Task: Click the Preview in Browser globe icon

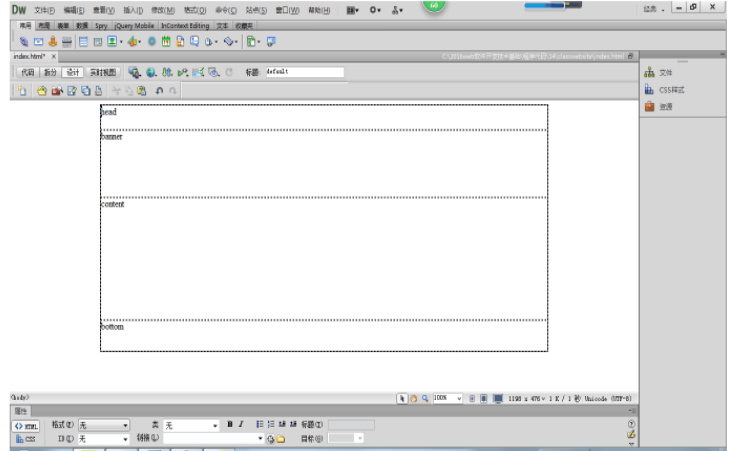Action: tap(150, 72)
